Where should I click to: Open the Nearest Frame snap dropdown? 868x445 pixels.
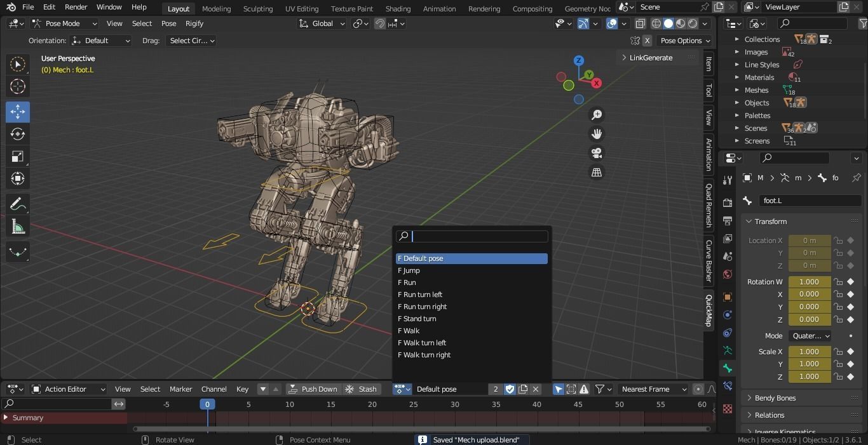(653, 389)
